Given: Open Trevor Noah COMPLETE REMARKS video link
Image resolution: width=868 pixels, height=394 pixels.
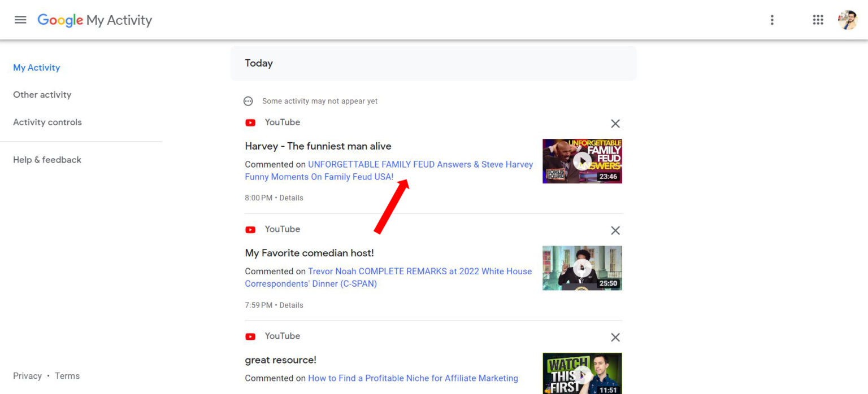Looking at the screenshot, I should coord(388,277).
